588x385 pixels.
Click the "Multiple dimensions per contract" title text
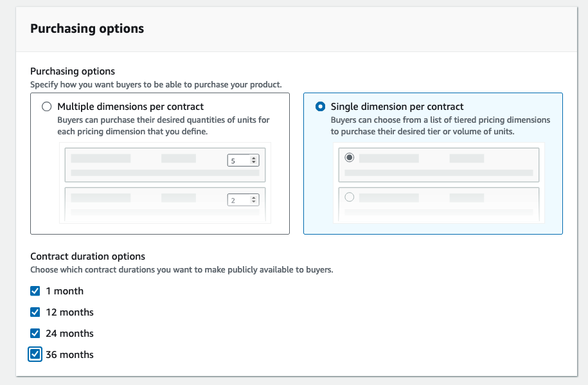[x=130, y=107]
